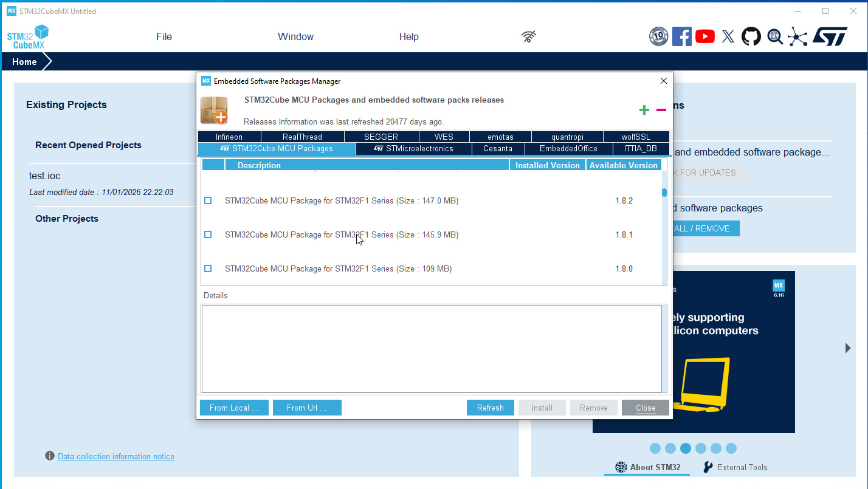
Task: Open the Data collection information notice link
Action: 116,456
